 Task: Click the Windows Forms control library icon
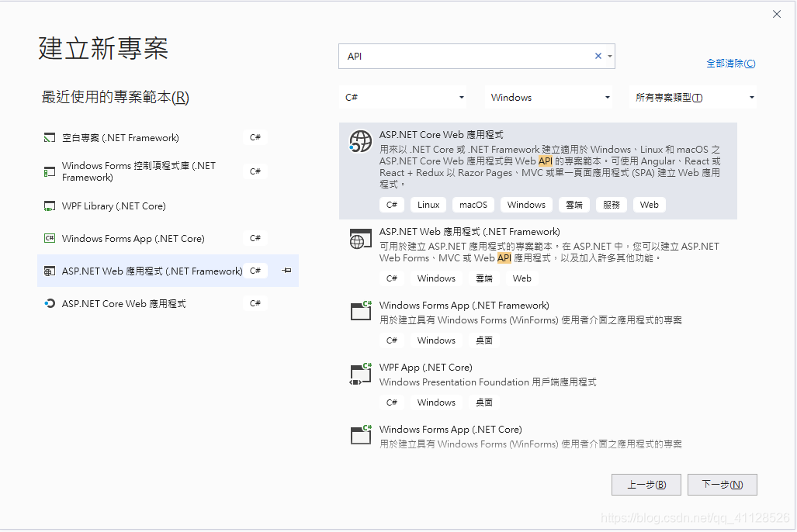(50, 171)
